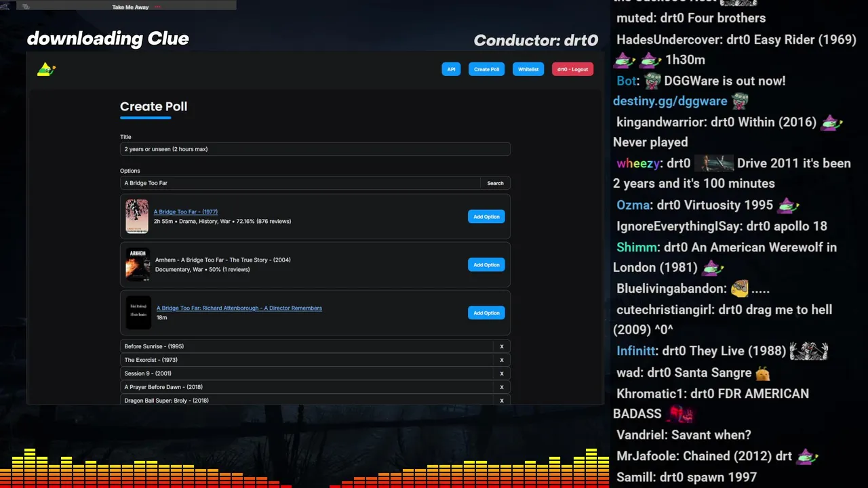Click the Before Sunrise - (1995) option text

pos(154,346)
